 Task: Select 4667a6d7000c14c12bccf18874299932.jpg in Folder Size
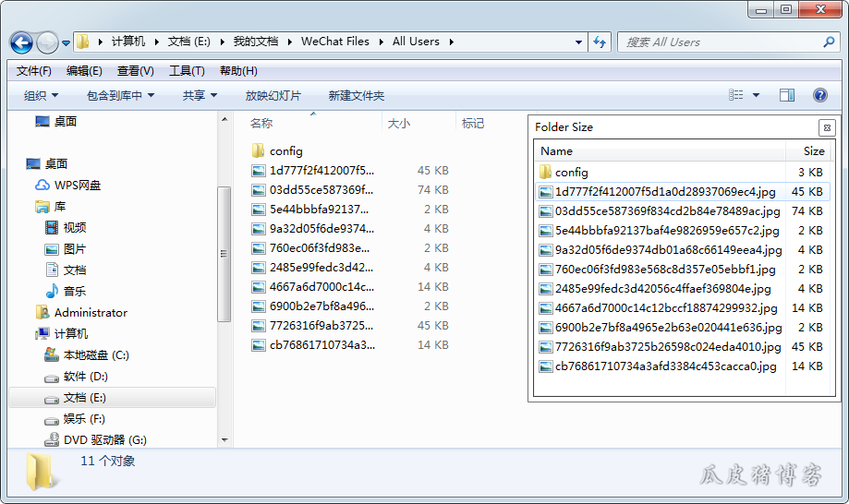tap(682, 307)
